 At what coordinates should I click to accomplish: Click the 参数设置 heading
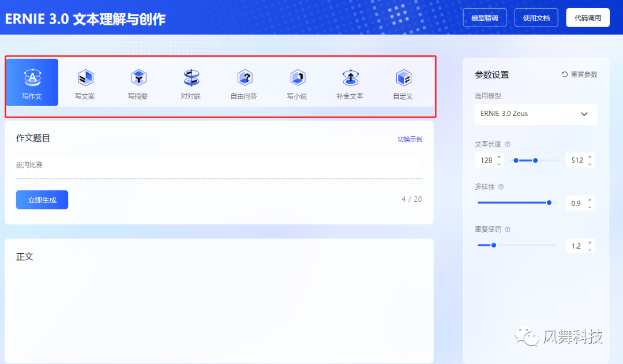492,75
